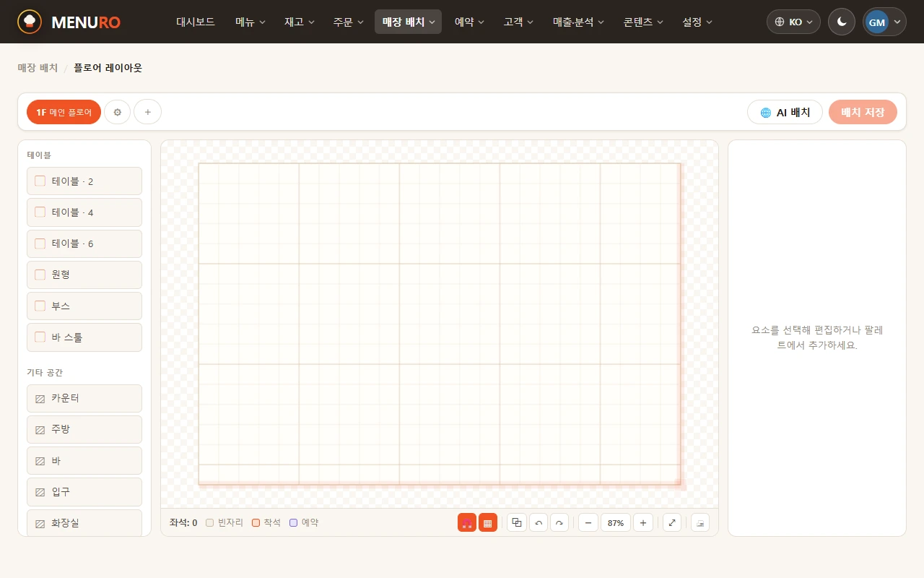Redo the layout change
Viewport: 924px width, 578px height.
pos(559,522)
